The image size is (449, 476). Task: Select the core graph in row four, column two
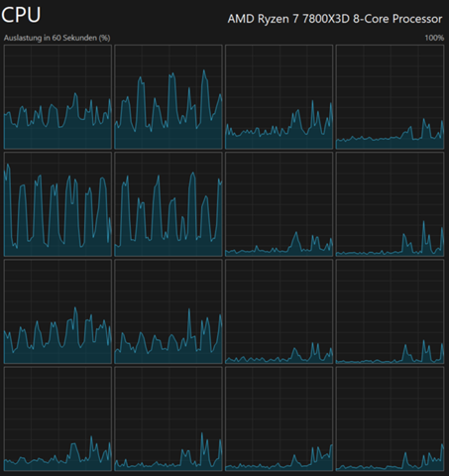coord(168,418)
